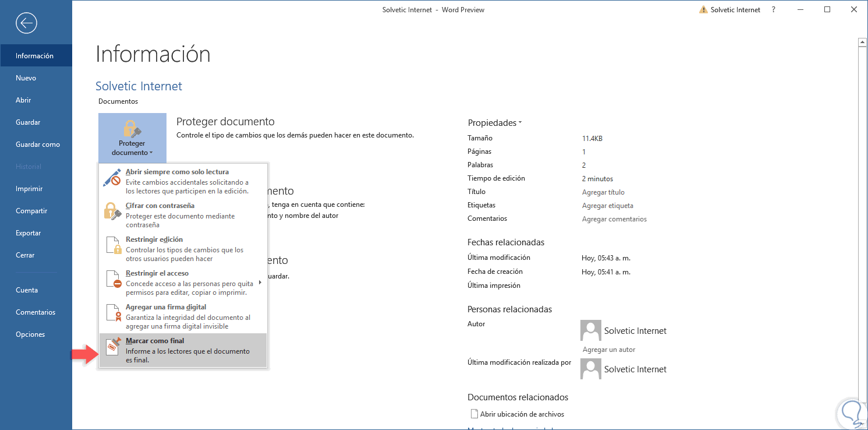Click the Tamaño value 11.4KB
This screenshot has width=868, height=430.
pos(592,139)
